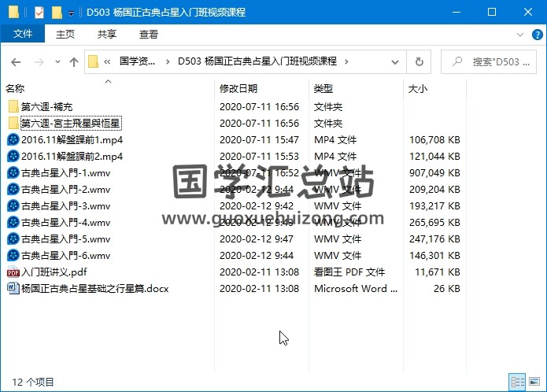Open the 查看 ribbon tab

[149, 34]
